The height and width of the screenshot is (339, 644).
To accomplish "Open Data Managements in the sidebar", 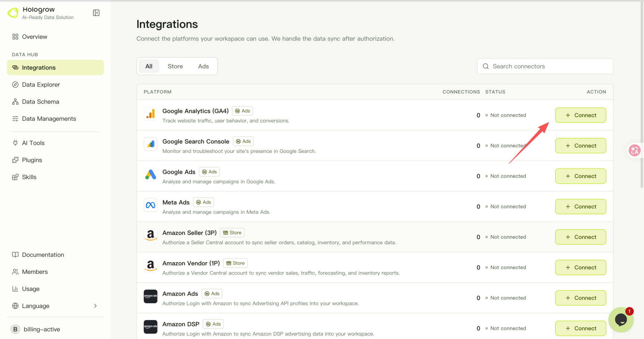I will coord(55,119).
